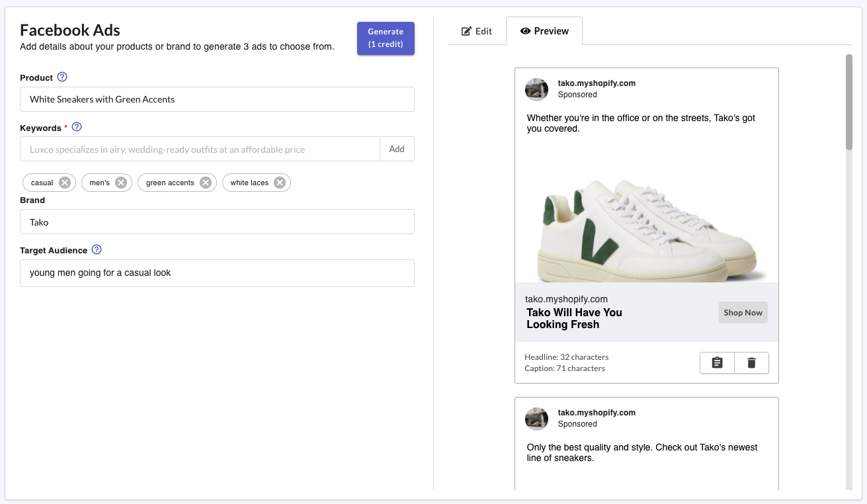Click the Keywords help question mark icon
The height and width of the screenshot is (504, 867).
[x=77, y=127]
